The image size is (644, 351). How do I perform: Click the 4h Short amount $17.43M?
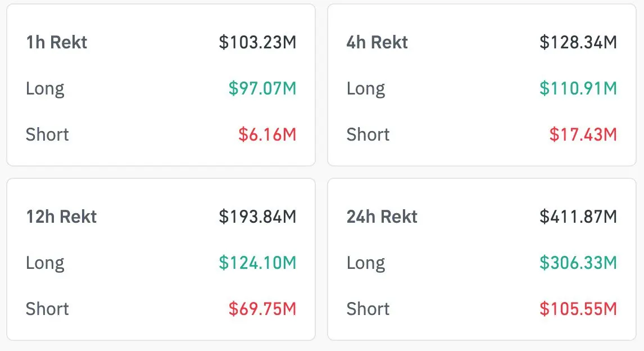583,134
